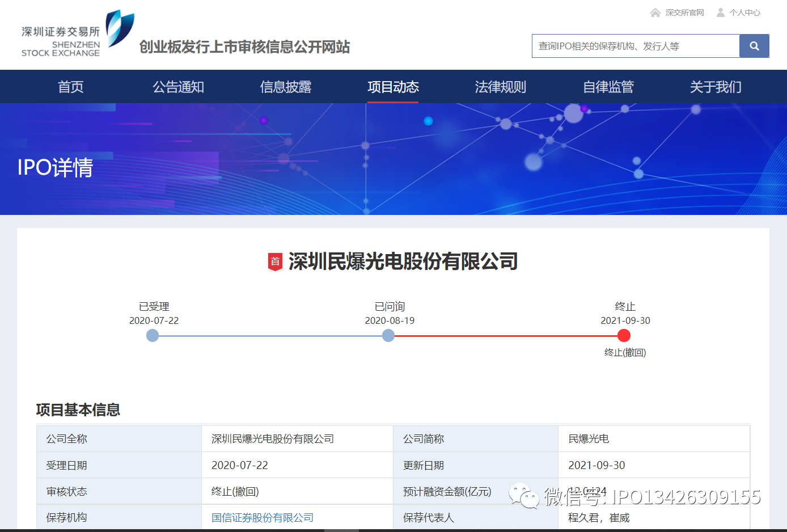This screenshot has height=532, width=787.
Task: Click the 保荐代表人 label cell
Action: [x=476, y=517]
